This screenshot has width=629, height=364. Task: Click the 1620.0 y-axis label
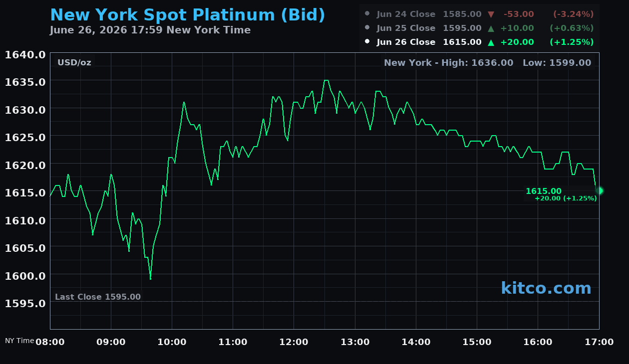point(25,165)
